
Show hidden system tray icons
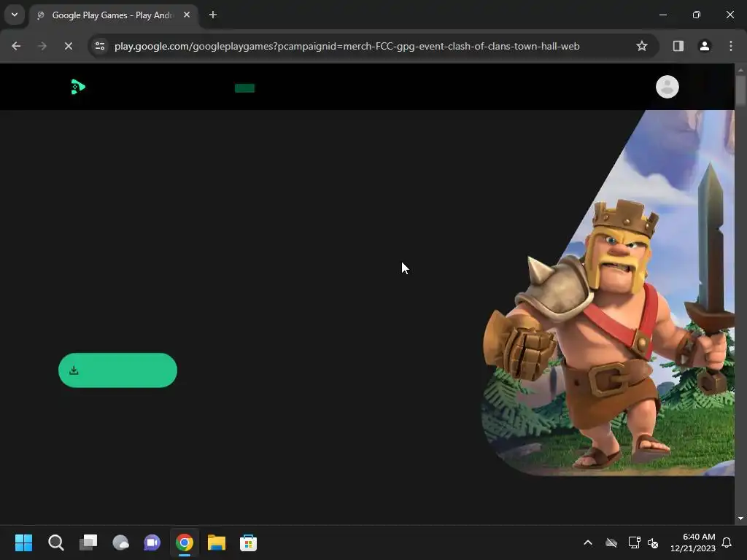pos(588,542)
